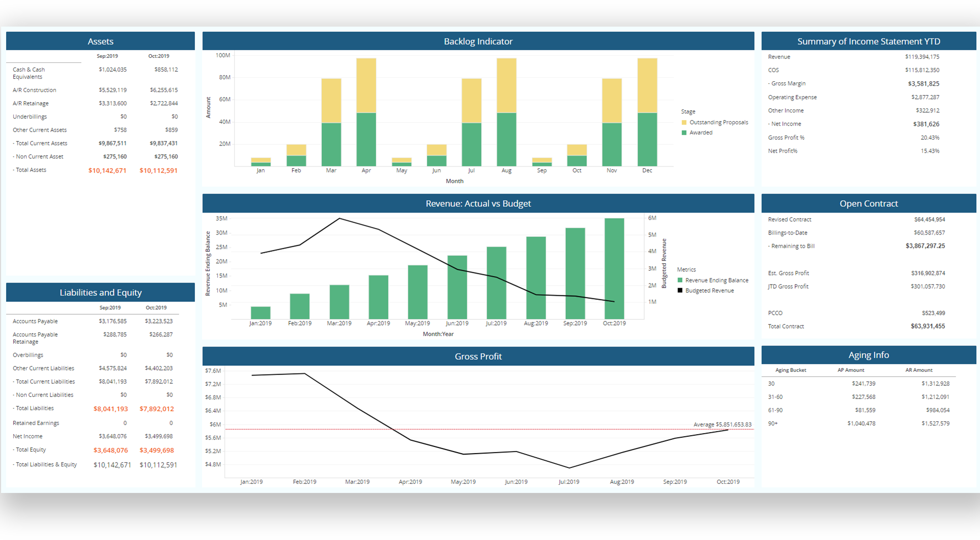
Task: Click the Average $5,851,653.83 reference label
Action: [722, 425]
